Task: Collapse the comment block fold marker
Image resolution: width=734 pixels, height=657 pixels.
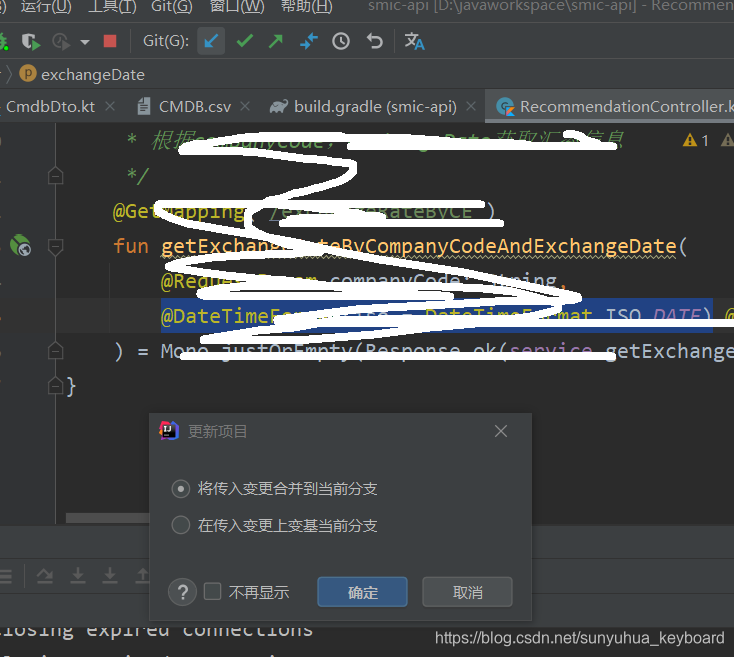Action: (56, 175)
